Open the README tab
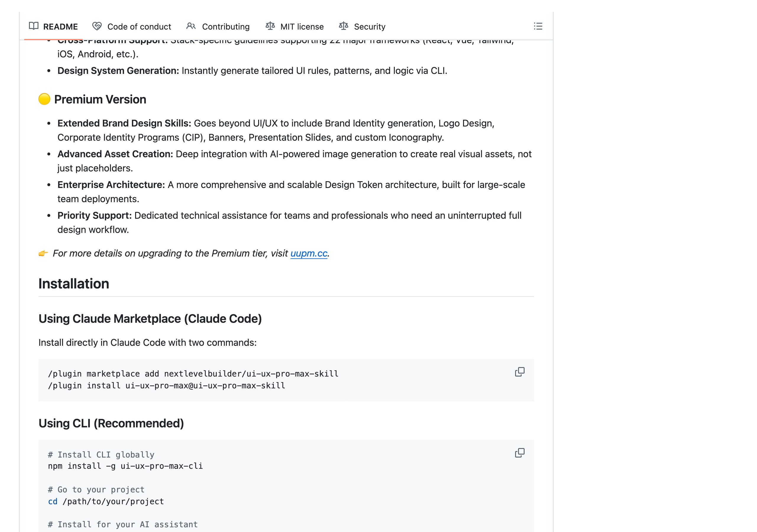The width and height of the screenshot is (757, 532). pyautogui.click(x=54, y=26)
